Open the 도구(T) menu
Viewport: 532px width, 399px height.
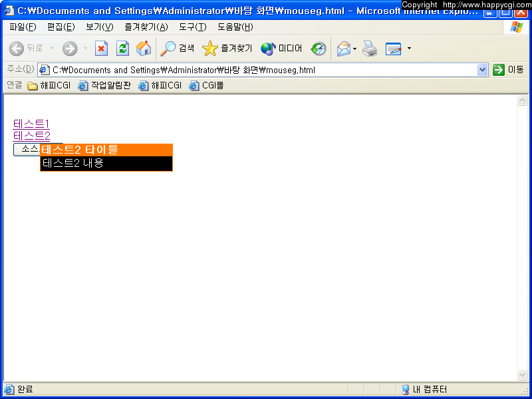pyautogui.click(x=192, y=27)
